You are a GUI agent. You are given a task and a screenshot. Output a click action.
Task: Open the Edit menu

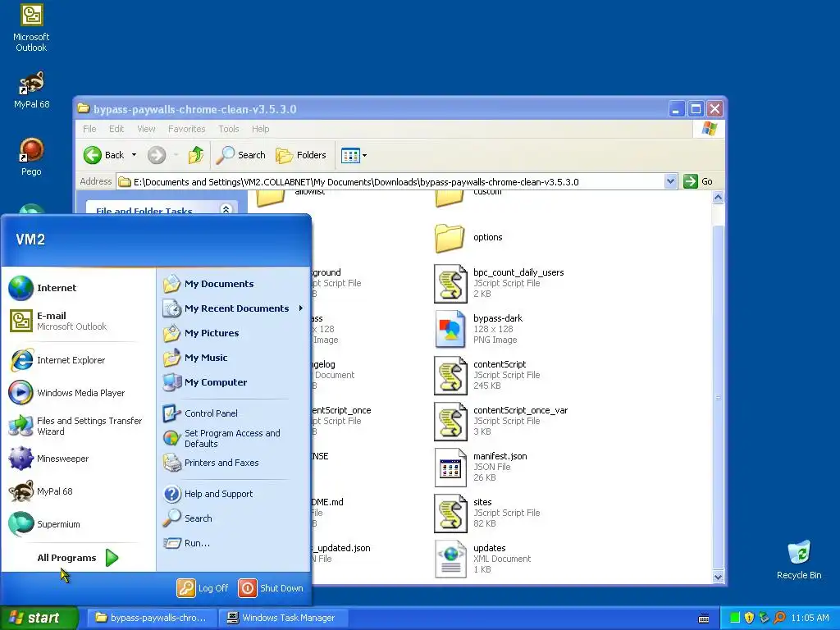point(116,129)
